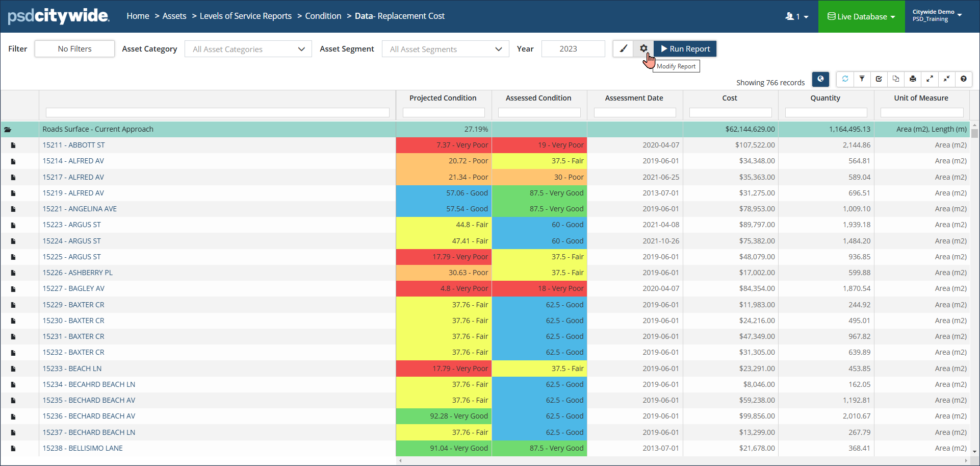
Task: Collapse all rows with the compress arrows icon
Action: [x=946, y=79]
